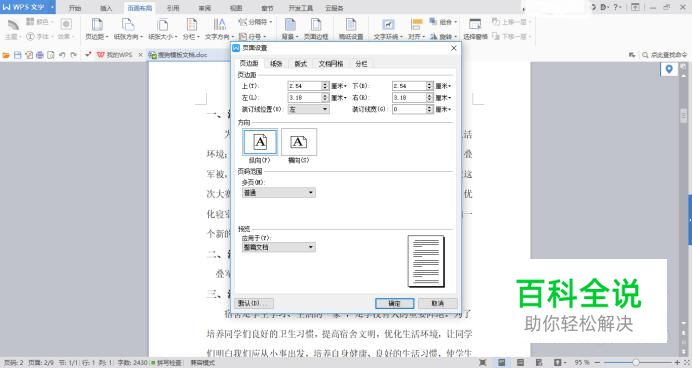Click the redo arrow icon
This screenshot has height=368, width=692.
[x=73, y=55]
